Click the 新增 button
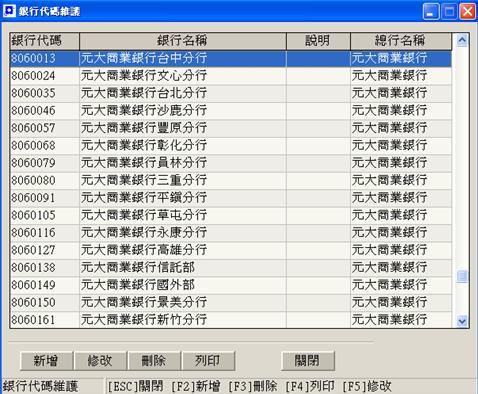The image size is (478, 394). point(46,361)
